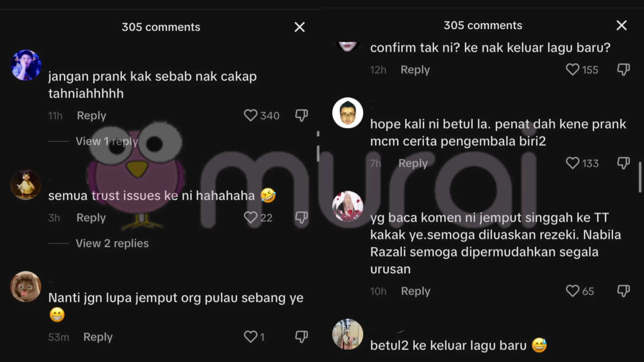Dislike the comment with 155 likes
This screenshot has width=644, height=362.
coord(623,70)
